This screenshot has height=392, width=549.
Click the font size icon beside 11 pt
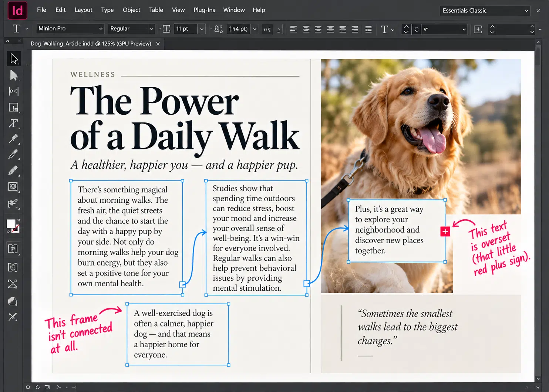click(x=166, y=29)
